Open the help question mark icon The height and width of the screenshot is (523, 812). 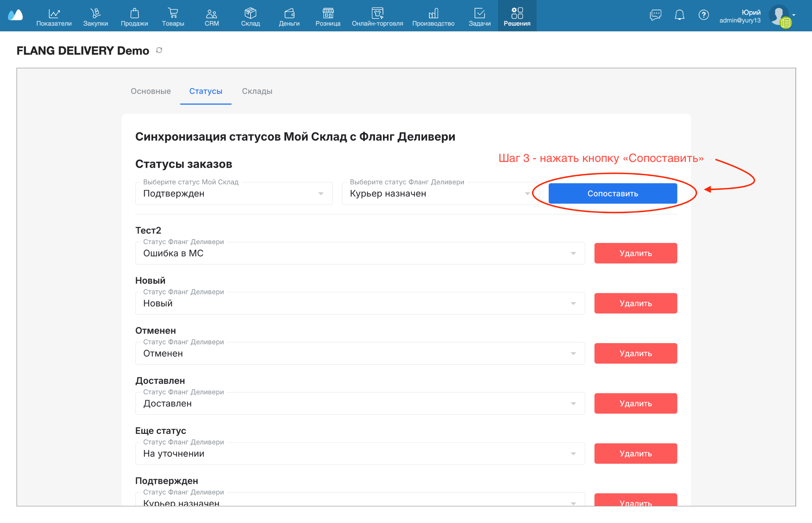(x=704, y=15)
